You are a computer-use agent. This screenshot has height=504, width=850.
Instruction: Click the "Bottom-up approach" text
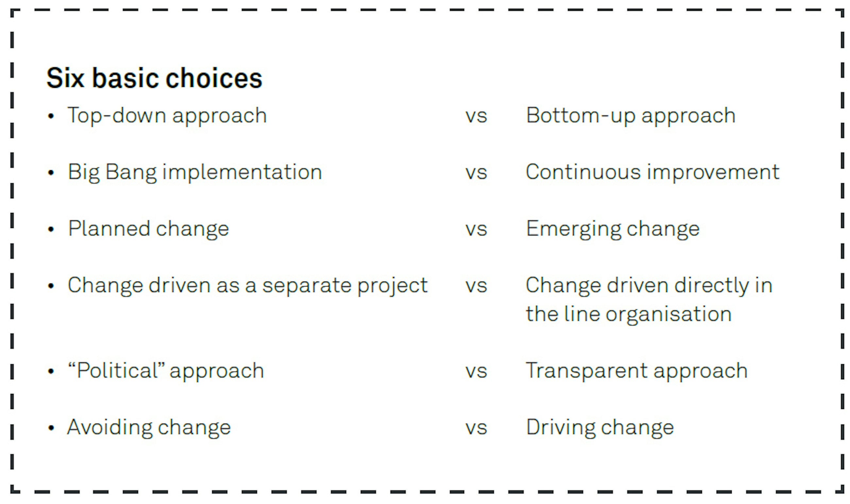pos(630,116)
